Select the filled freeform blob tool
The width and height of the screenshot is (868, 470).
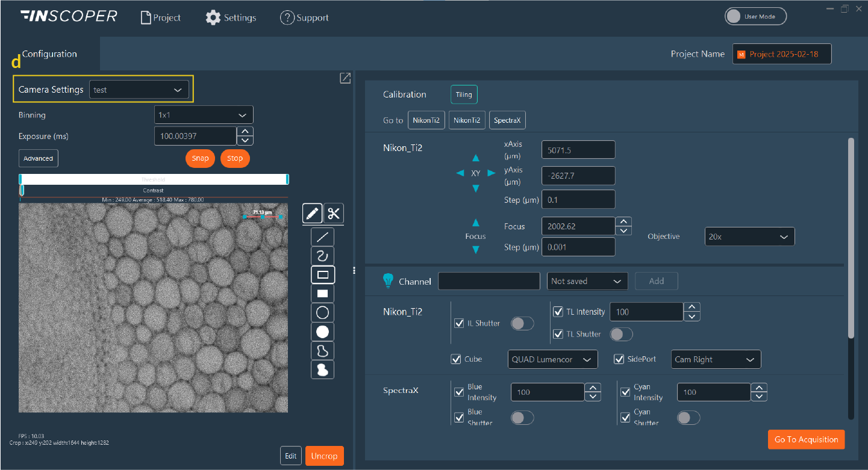[x=322, y=370]
